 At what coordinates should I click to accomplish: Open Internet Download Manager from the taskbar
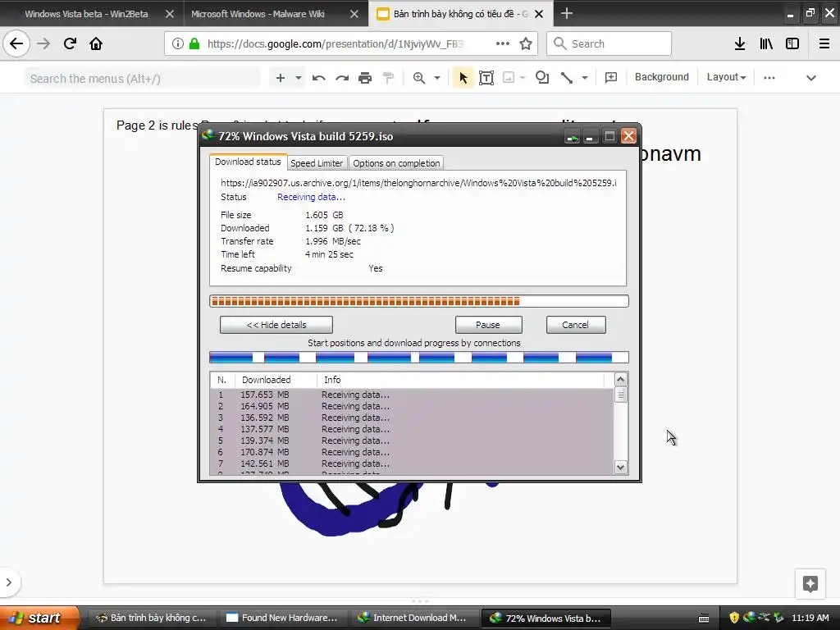click(x=413, y=618)
